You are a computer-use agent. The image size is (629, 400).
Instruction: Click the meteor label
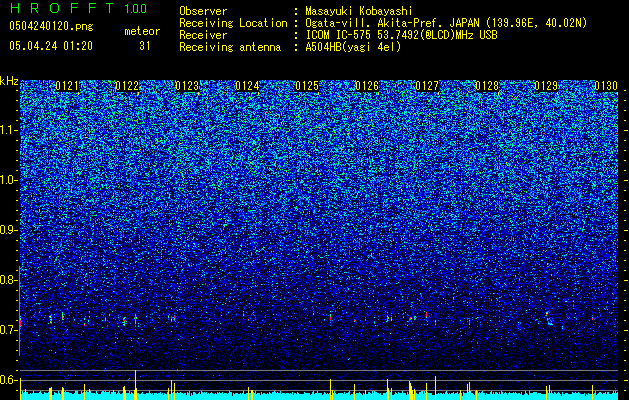point(142,31)
